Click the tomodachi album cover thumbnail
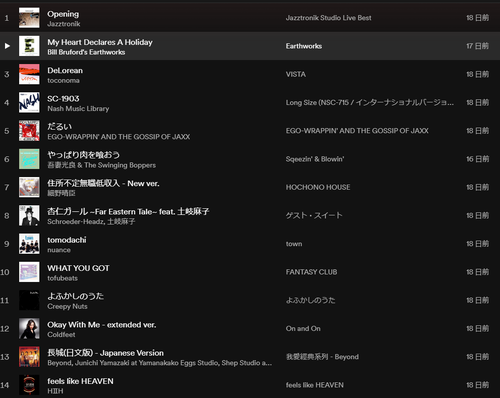 [29, 244]
